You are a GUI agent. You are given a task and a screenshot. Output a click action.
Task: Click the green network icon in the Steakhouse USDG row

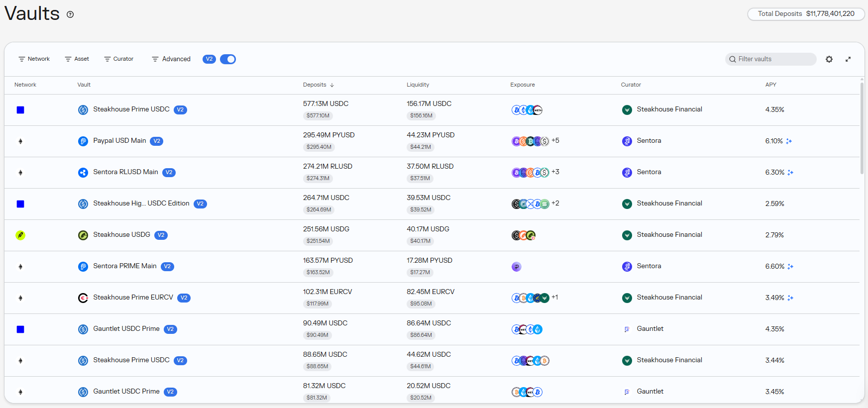20,235
